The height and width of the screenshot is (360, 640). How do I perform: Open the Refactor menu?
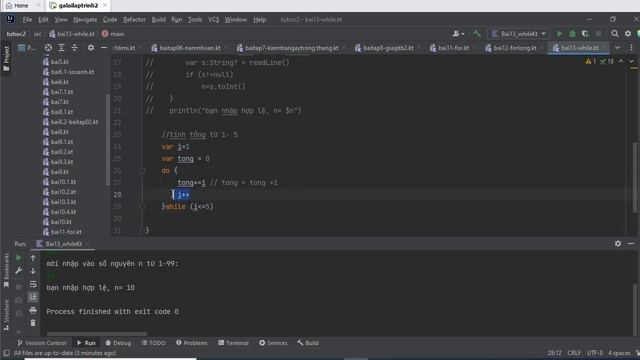(x=134, y=20)
